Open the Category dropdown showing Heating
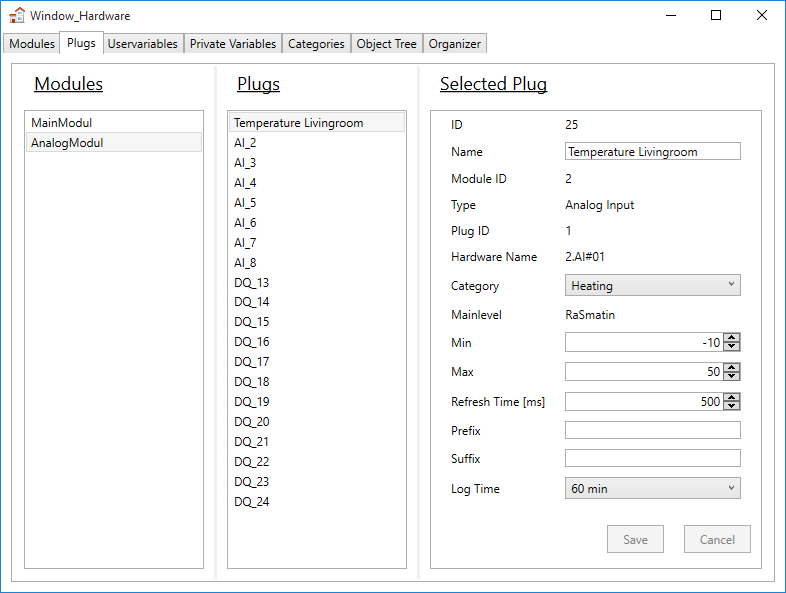The image size is (786, 593). 652,286
